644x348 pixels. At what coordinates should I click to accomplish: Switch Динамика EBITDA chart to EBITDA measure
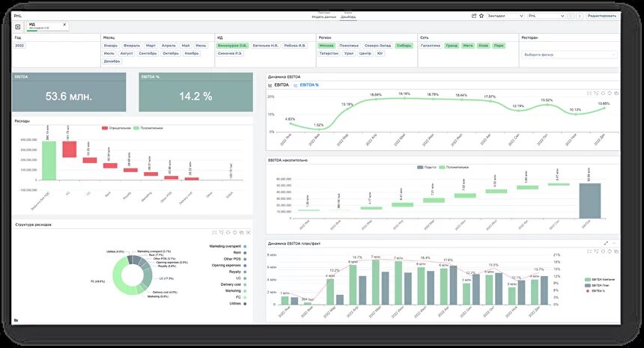[x=279, y=85]
